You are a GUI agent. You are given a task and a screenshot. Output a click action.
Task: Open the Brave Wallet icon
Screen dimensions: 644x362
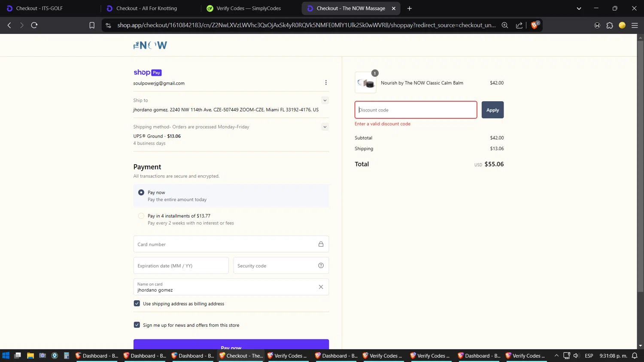click(x=597, y=25)
